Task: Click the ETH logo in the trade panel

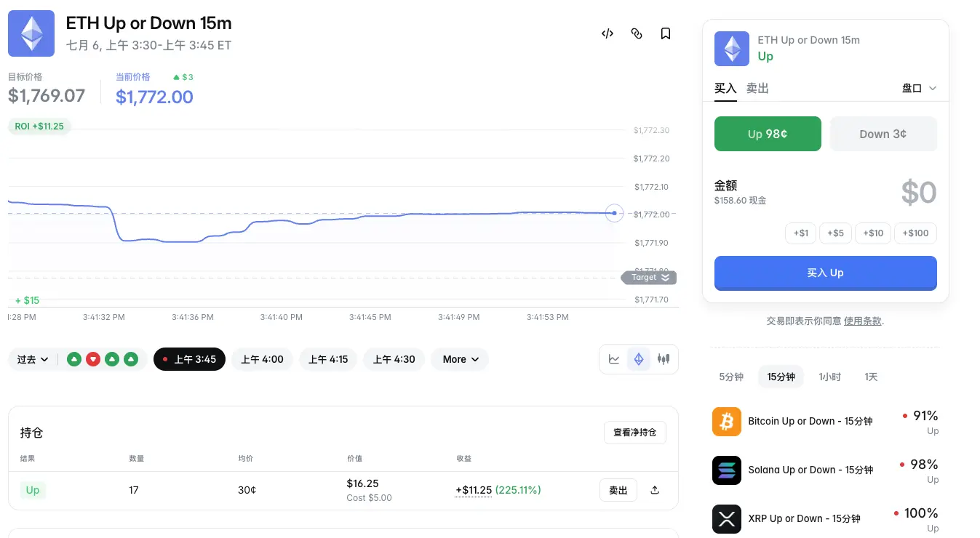Action: pyautogui.click(x=732, y=49)
